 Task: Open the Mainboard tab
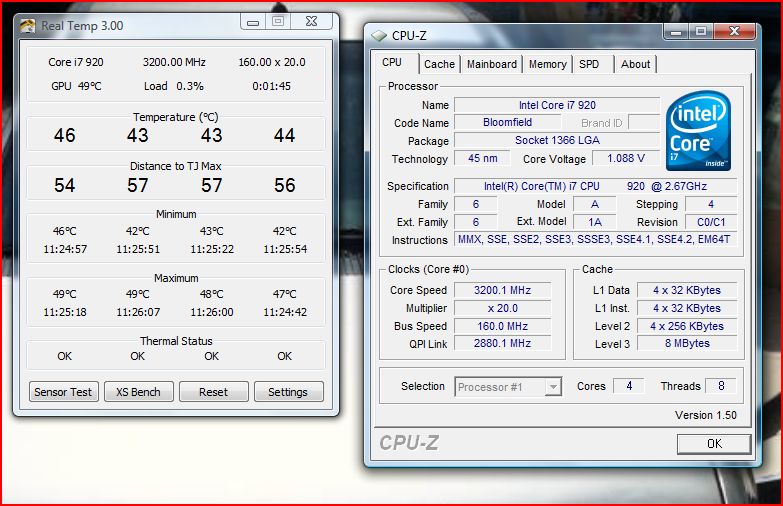click(492, 64)
